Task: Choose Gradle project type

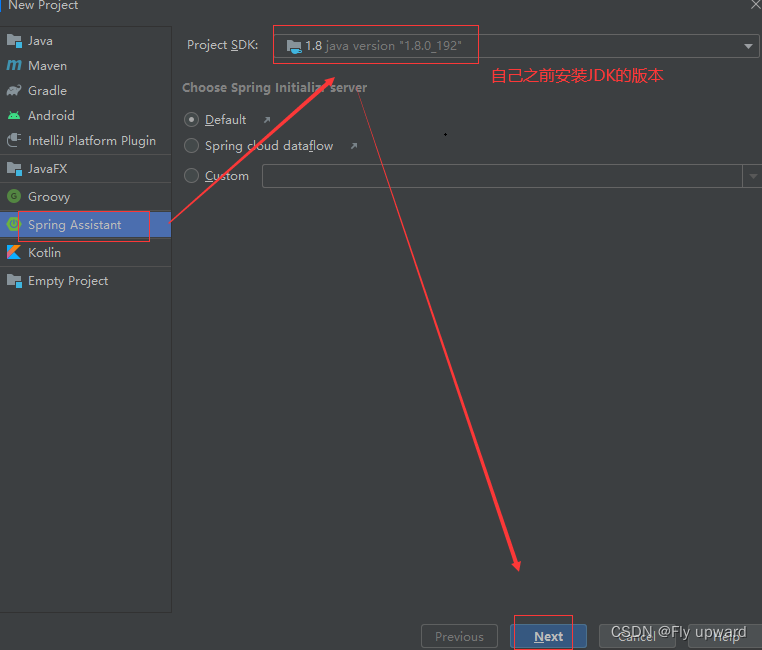Action: point(86,91)
